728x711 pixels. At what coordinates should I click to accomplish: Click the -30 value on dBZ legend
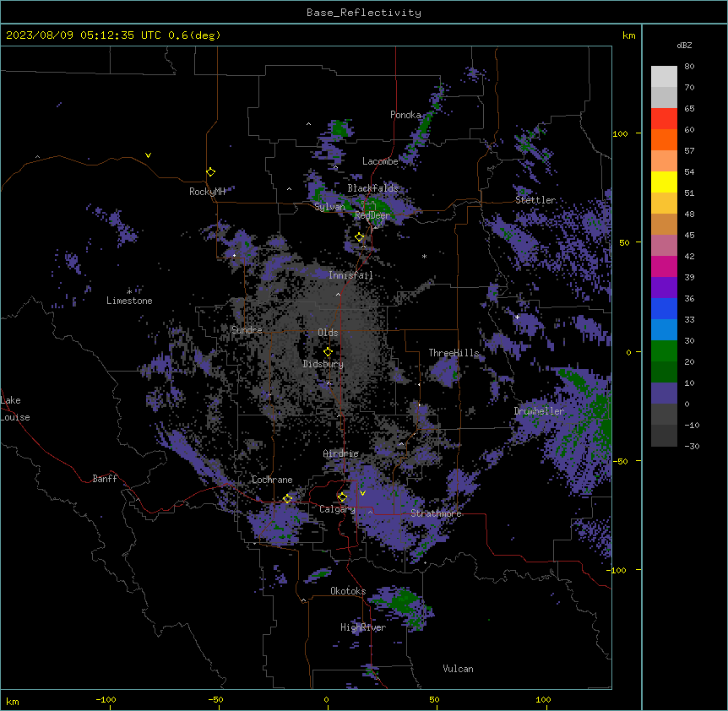pos(692,447)
